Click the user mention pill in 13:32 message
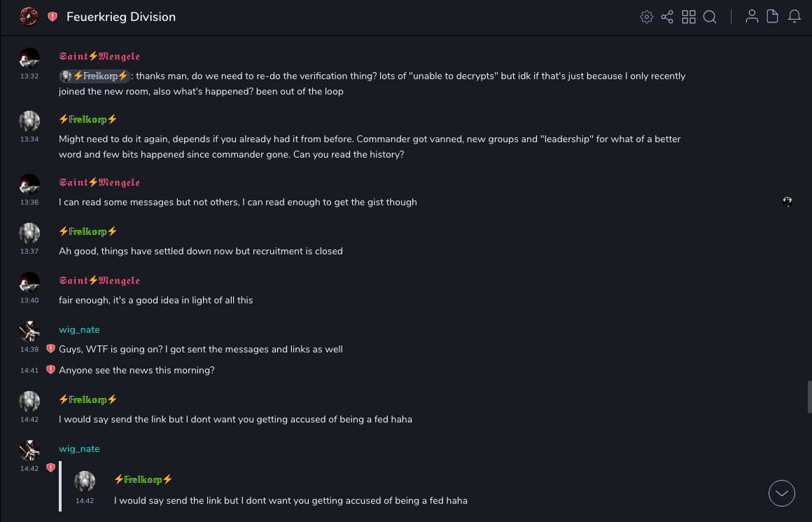The image size is (812, 522). [x=94, y=76]
